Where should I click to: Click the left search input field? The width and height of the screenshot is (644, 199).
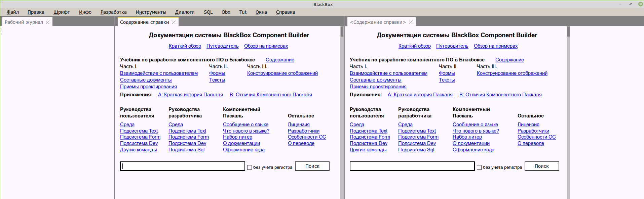point(182,166)
